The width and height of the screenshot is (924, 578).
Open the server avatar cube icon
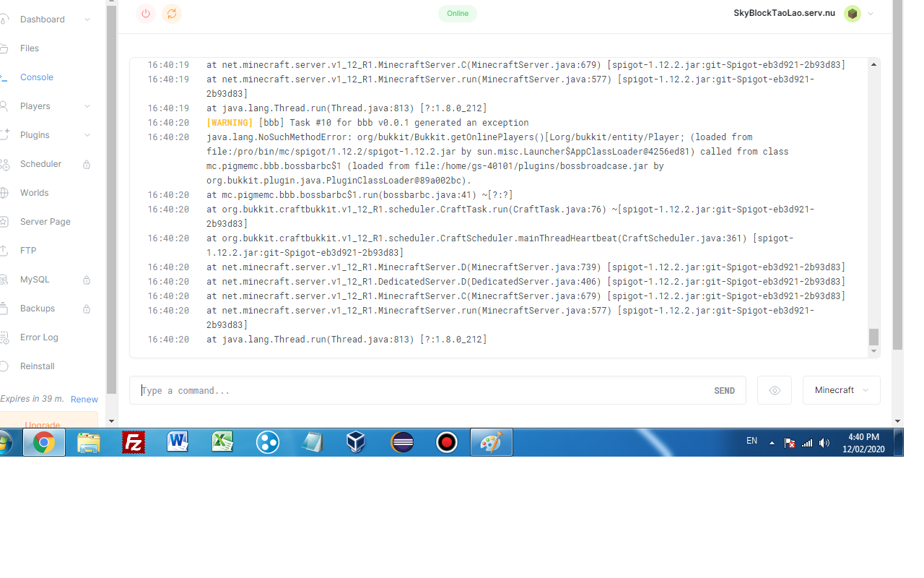(x=853, y=14)
